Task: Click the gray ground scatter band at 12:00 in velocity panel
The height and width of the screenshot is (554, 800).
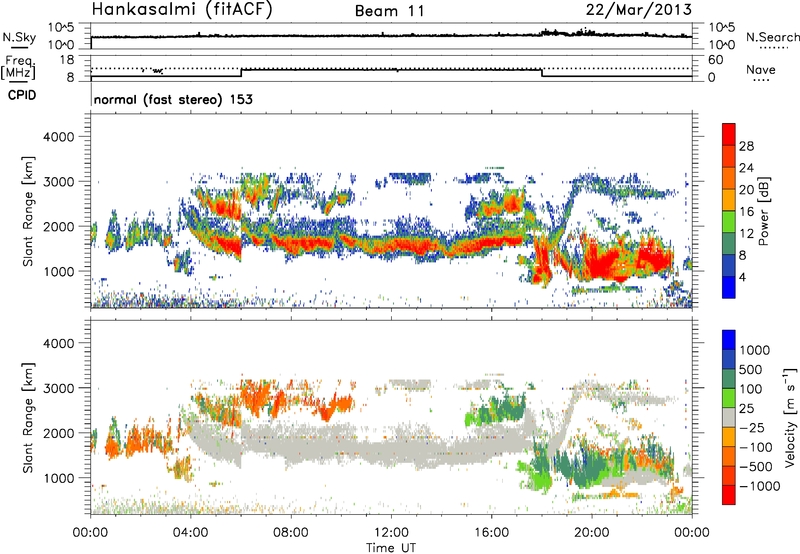Action: tap(391, 448)
